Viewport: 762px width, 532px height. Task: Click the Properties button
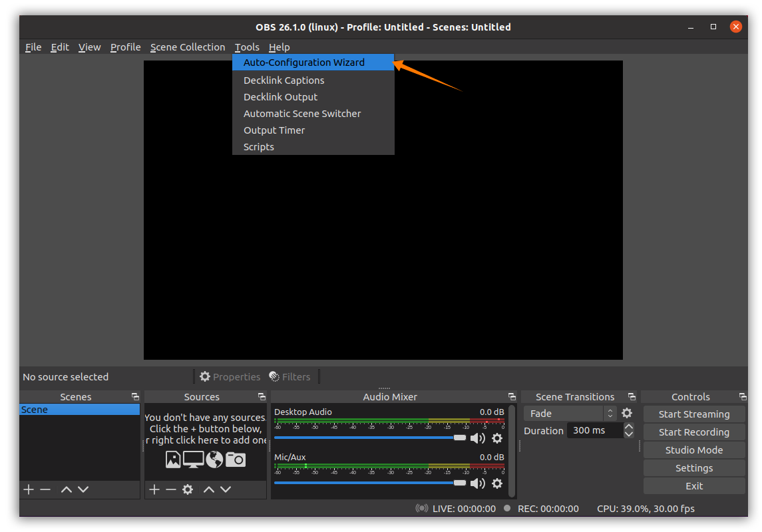click(x=230, y=376)
